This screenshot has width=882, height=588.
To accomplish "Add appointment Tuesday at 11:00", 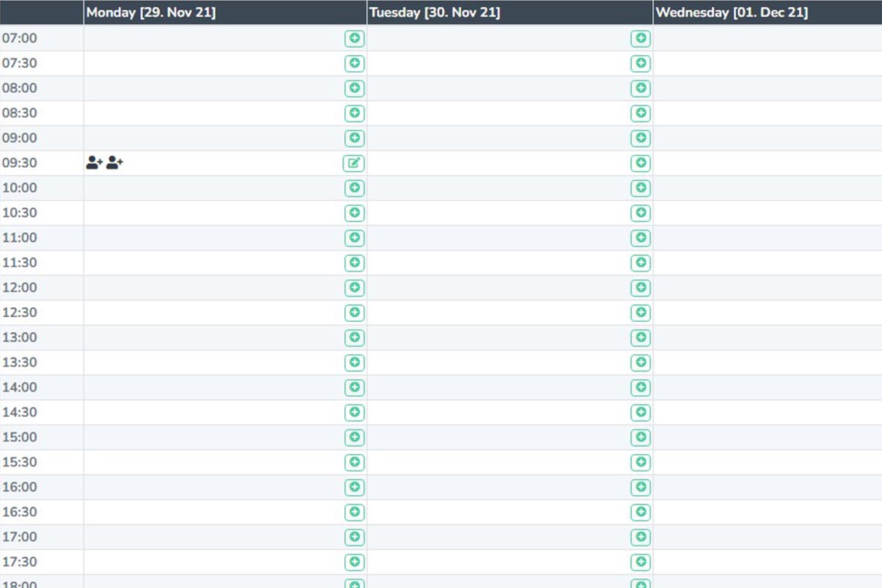I will pos(641,238).
